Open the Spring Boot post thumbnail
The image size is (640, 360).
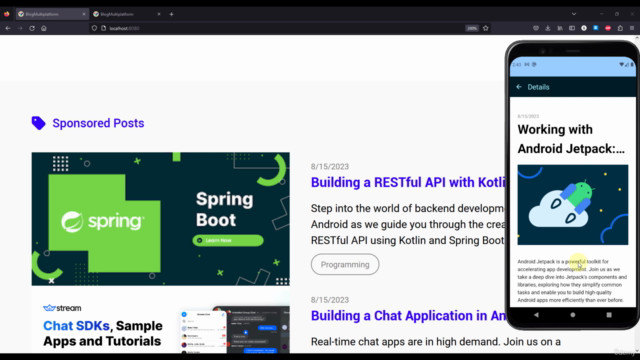160,219
